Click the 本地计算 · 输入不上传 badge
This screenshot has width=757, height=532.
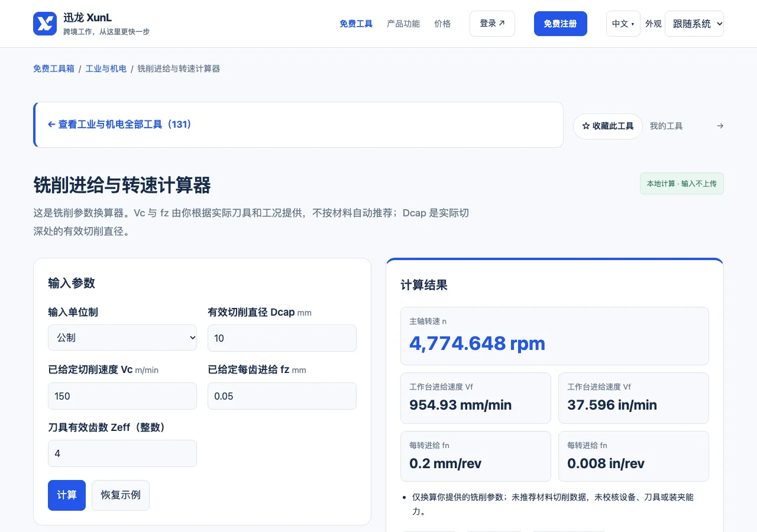pyautogui.click(x=682, y=184)
